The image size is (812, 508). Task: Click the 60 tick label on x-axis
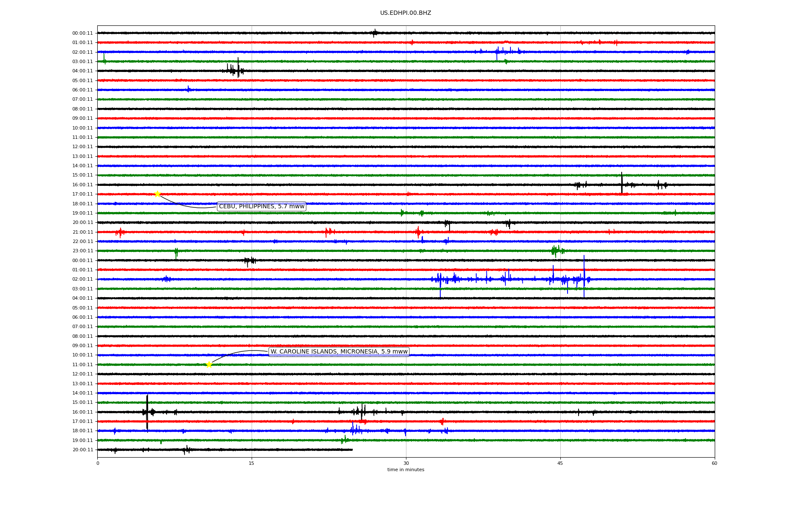[x=714, y=463]
